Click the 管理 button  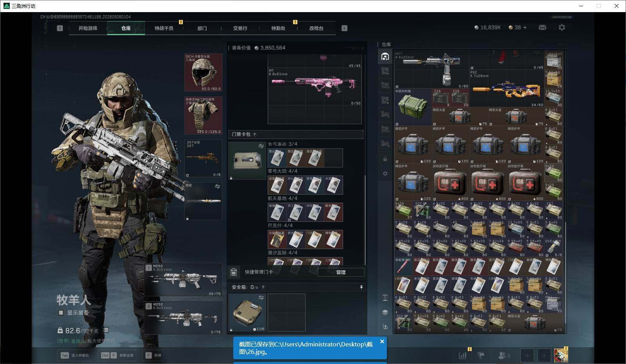pyautogui.click(x=341, y=272)
